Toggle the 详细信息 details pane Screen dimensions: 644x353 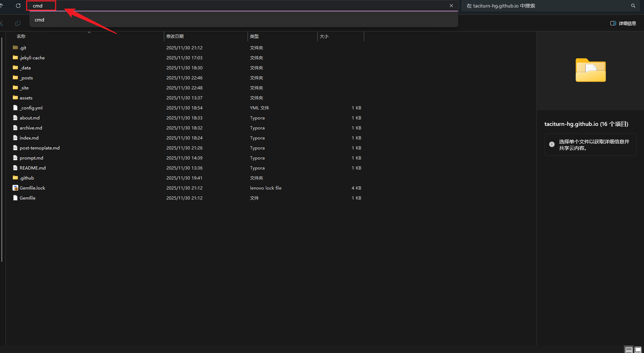coord(623,23)
